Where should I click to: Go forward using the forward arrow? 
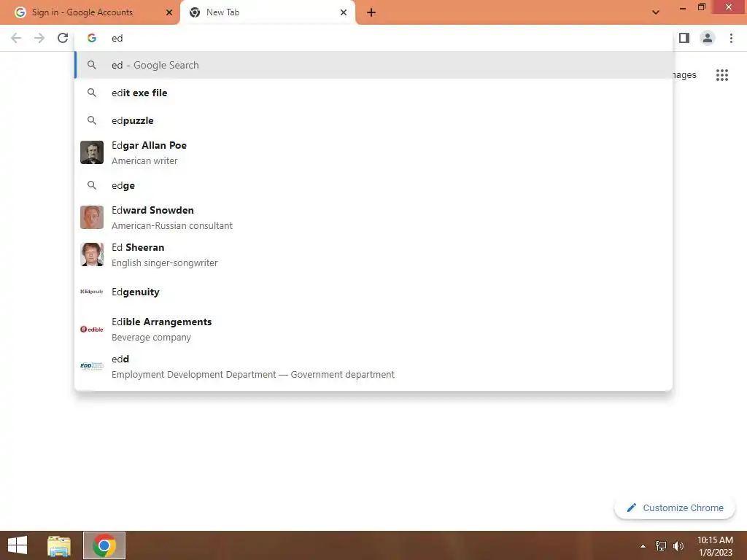click(39, 38)
